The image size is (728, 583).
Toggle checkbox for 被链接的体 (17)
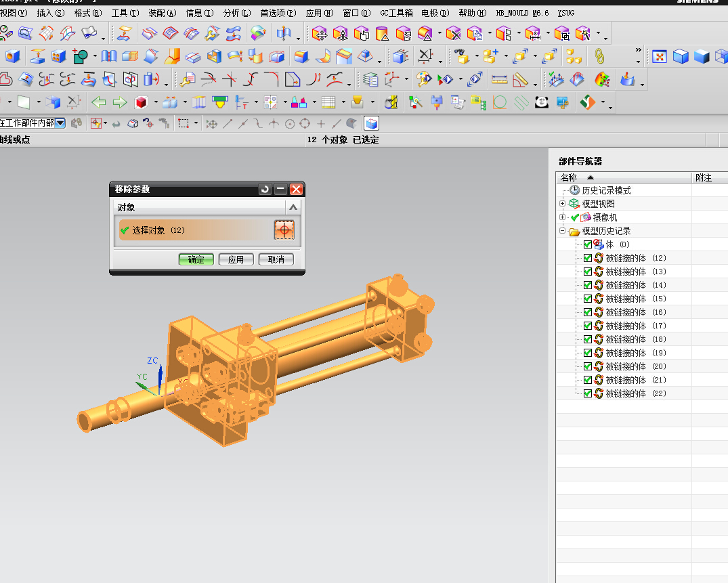(587, 326)
